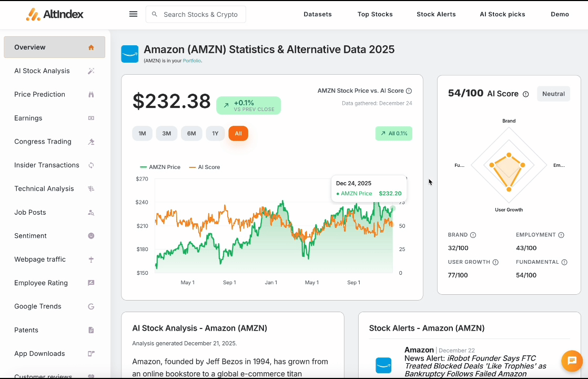The image size is (588, 379).
Task: Click the +0.1% vs prev close badge
Action: point(249,105)
